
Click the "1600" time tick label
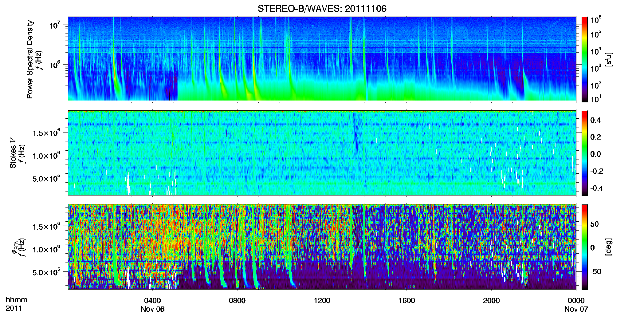coord(407,301)
